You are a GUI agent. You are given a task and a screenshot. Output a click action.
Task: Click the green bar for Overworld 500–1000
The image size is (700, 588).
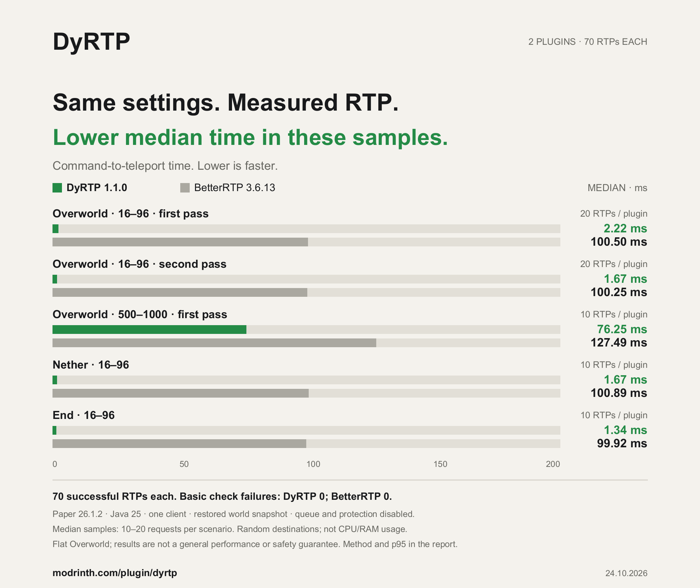[149, 329]
